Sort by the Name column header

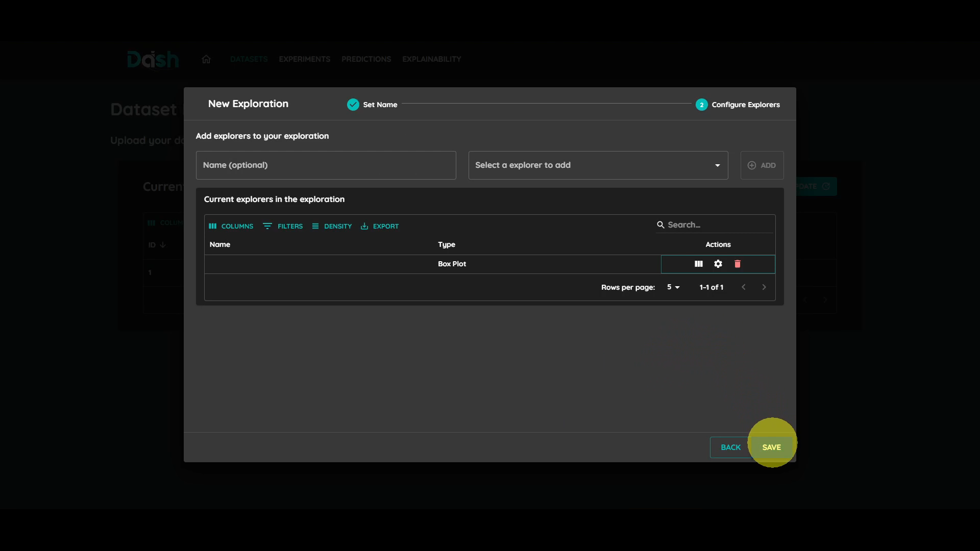pyautogui.click(x=220, y=244)
